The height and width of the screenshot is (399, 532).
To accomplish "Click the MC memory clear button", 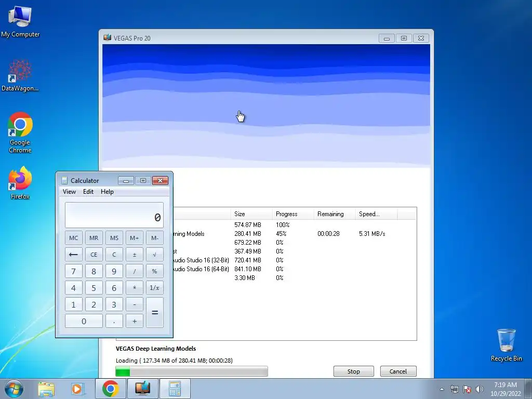I will 74,238.
